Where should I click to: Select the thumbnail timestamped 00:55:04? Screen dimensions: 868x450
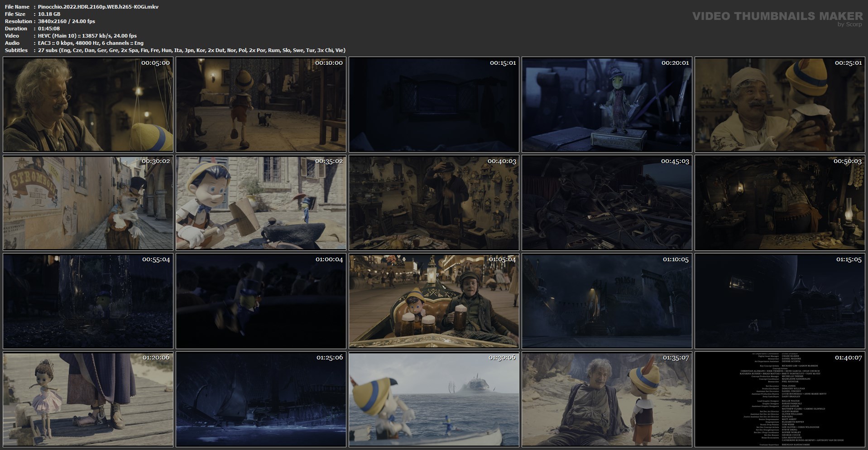(88, 301)
